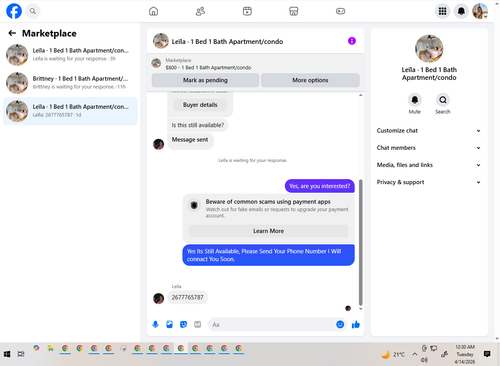Click the seen-by avatar indicator

click(x=348, y=308)
